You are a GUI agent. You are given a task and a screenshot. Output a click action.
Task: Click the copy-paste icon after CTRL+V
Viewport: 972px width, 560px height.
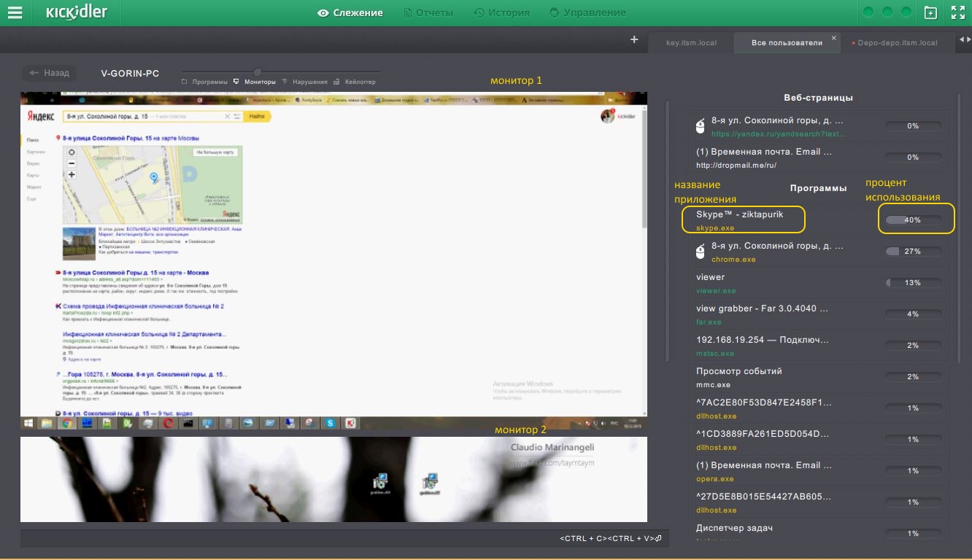tap(658, 539)
